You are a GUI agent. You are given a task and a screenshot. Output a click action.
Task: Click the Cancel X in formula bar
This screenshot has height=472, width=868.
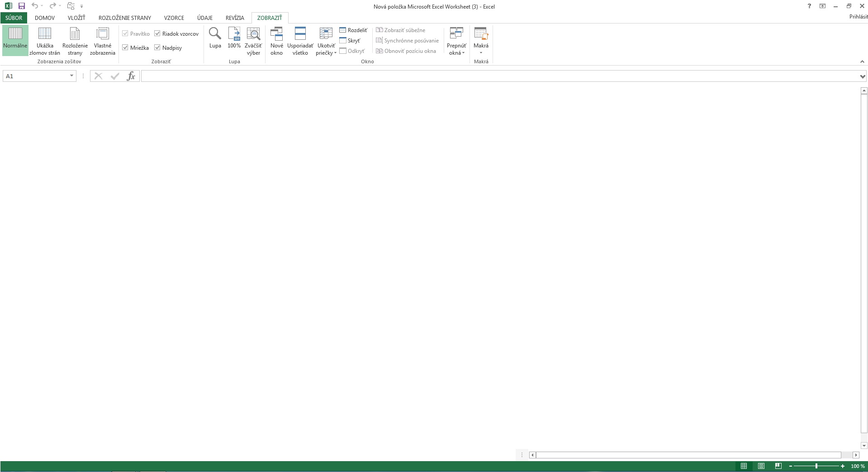98,76
